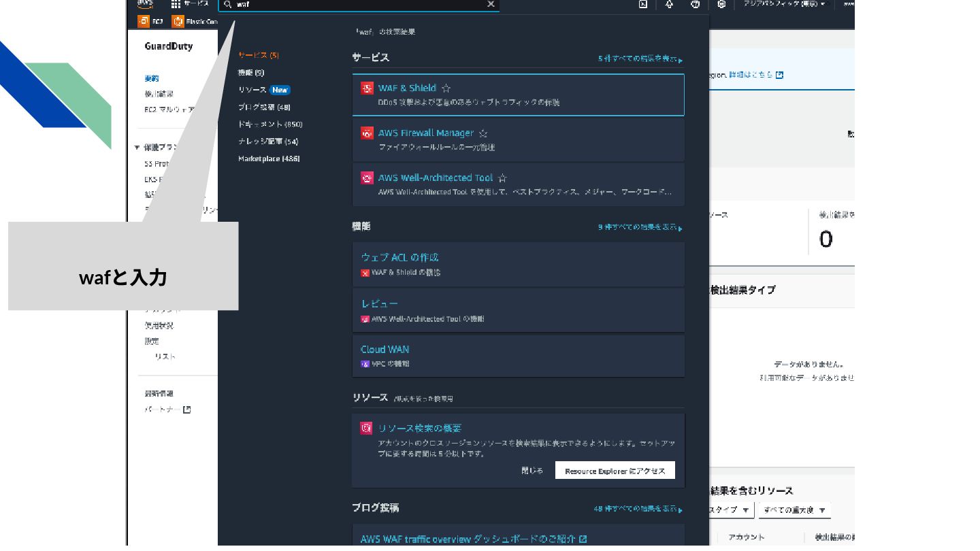Open the Cloud WAN feature result
Screen dimensions: 980x551
pos(518,356)
